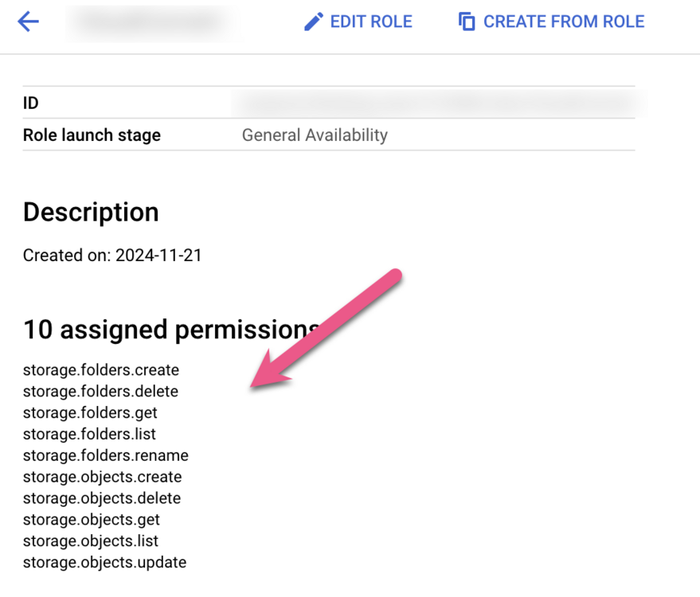Screen dimensions: 700x597
Task: Select the storage.folders.rename permission
Action: (x=106, y=456)
